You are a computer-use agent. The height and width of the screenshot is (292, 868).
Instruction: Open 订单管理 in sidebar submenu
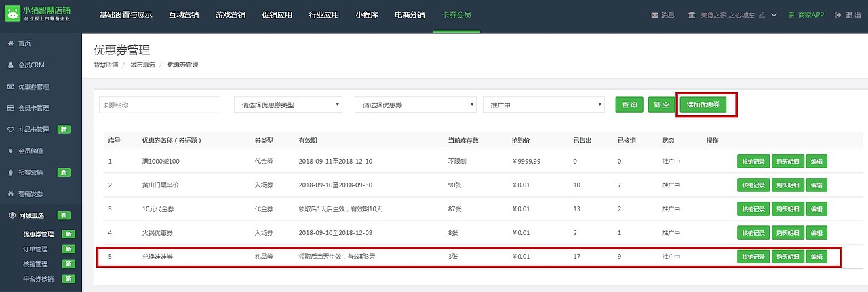[x=34, y=249]
